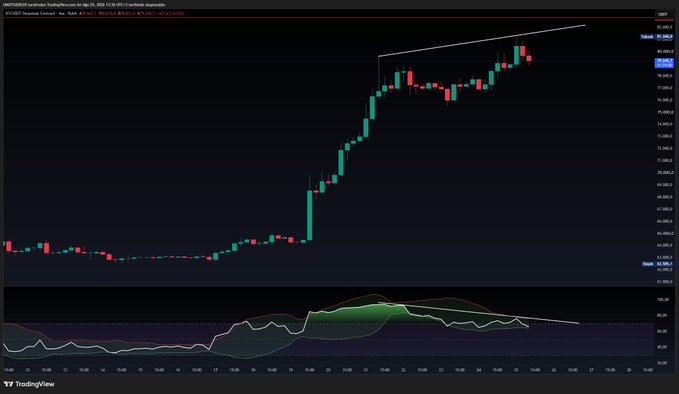
Task: Click date 17 on the time axis
Action: tap(215, 370)
